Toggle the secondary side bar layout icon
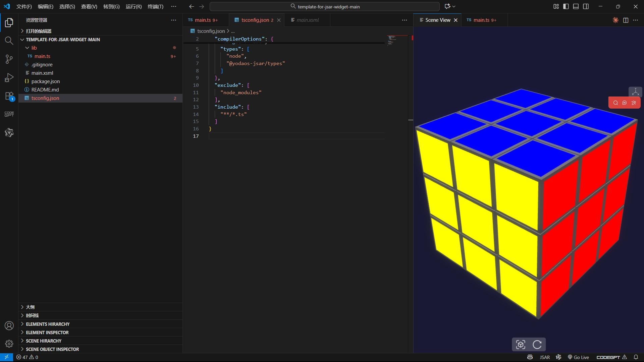This screenshot has height=362, width=644. (x=586, y=6)
